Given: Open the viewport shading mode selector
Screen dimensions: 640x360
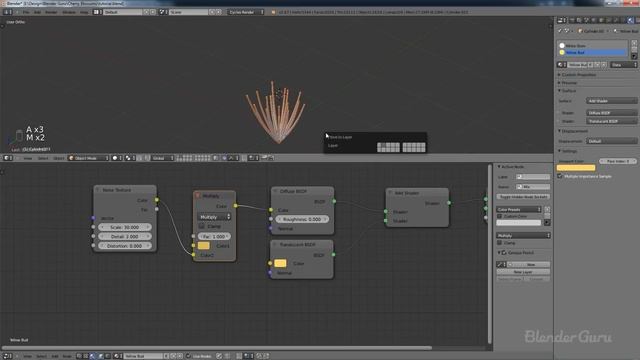Looking at the screenshot, I should click(x=116, y=158).
